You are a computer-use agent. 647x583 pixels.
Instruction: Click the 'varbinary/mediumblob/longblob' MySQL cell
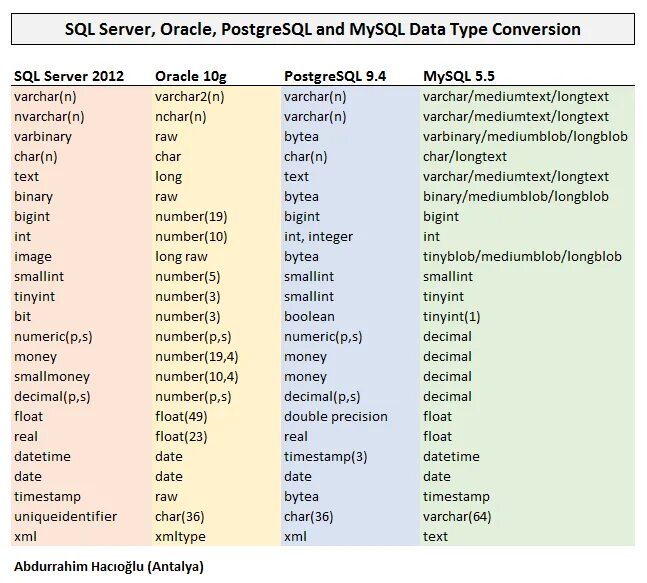pos(525,137)
